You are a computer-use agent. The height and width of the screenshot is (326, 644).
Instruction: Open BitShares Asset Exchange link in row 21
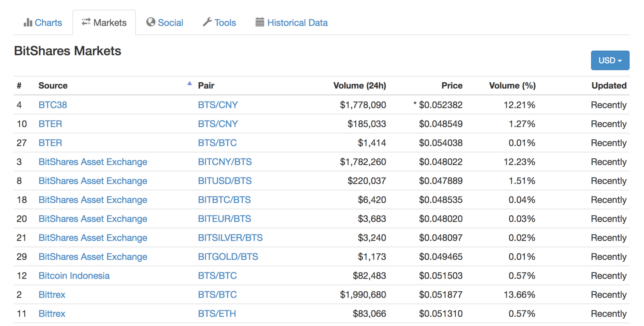93,238
